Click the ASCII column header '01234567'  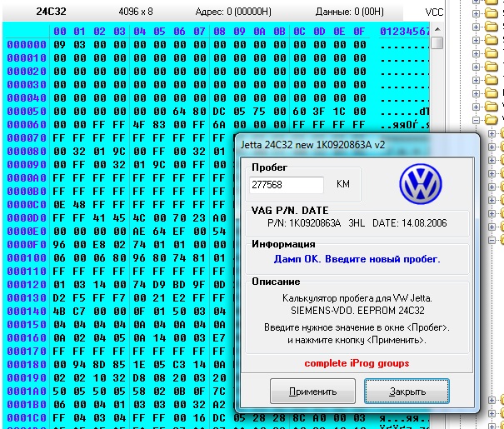[405, 32]
